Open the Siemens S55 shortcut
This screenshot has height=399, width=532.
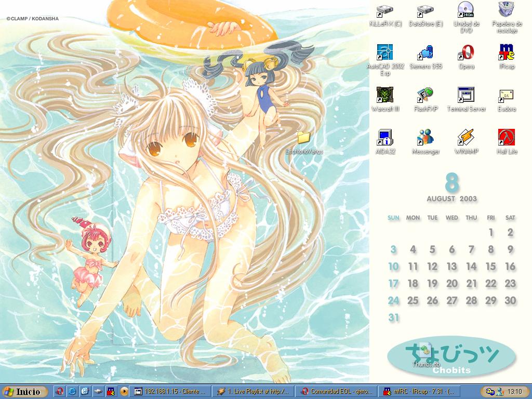(425, 57)
